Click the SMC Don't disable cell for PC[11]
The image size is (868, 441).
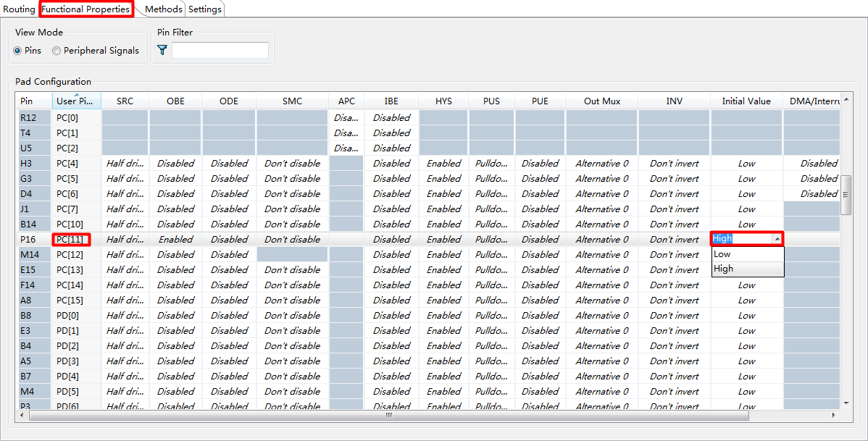pyautogui.click(x=292, y=240)
